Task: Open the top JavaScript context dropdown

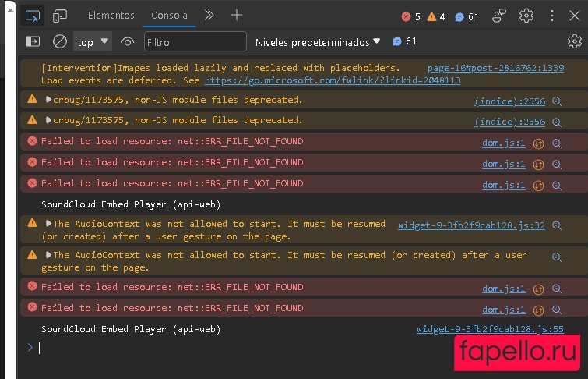Action: click(x=93, y=41)
